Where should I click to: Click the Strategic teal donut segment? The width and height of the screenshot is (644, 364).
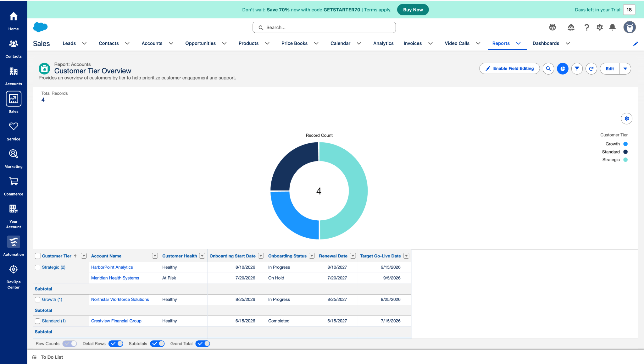click(358, 191)
